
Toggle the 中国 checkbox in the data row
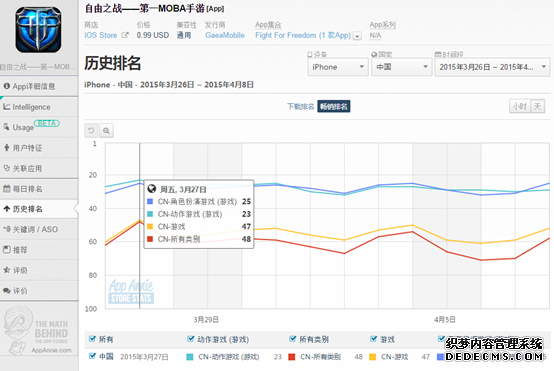click(x=93, y=356)
